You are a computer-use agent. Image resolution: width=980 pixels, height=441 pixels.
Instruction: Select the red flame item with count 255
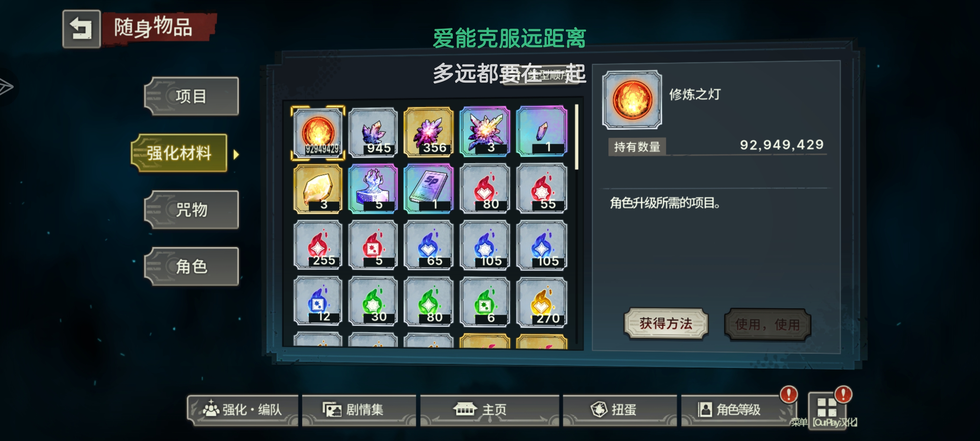318,245
